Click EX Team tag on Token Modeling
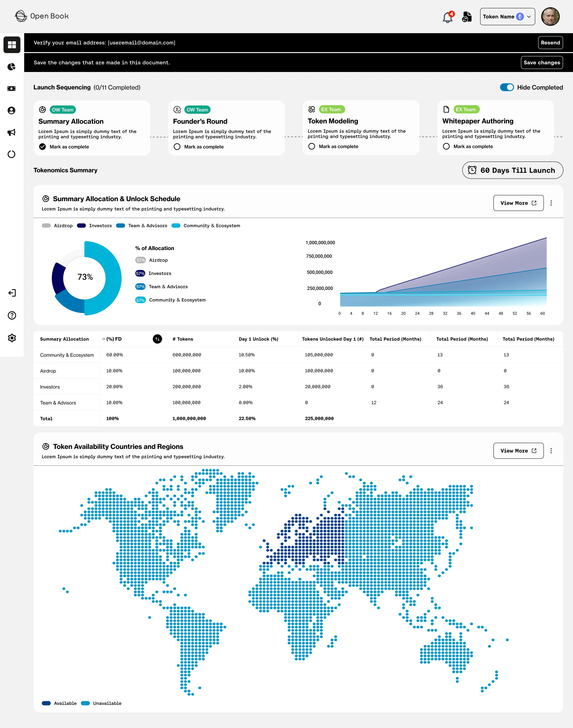This screenshot has height=728, width=573. pyautogui.click(x=332, y=109)
